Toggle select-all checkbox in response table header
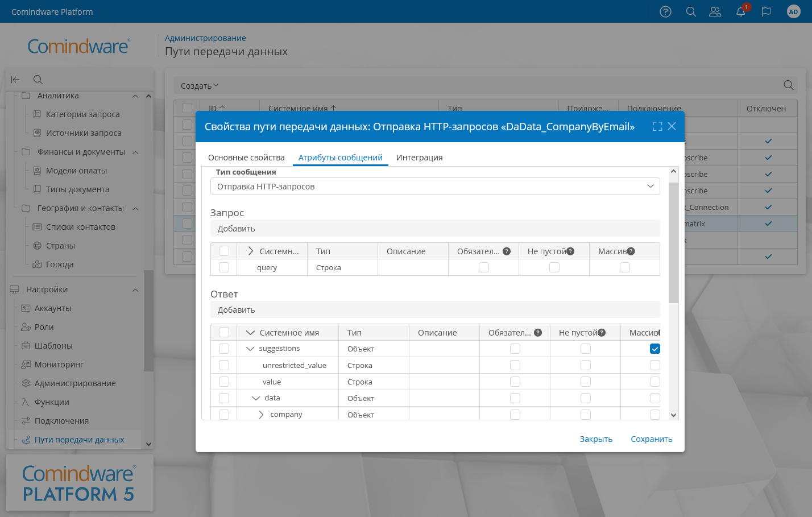812x517 pixels. pyautogui.click(x=224, y=332)
